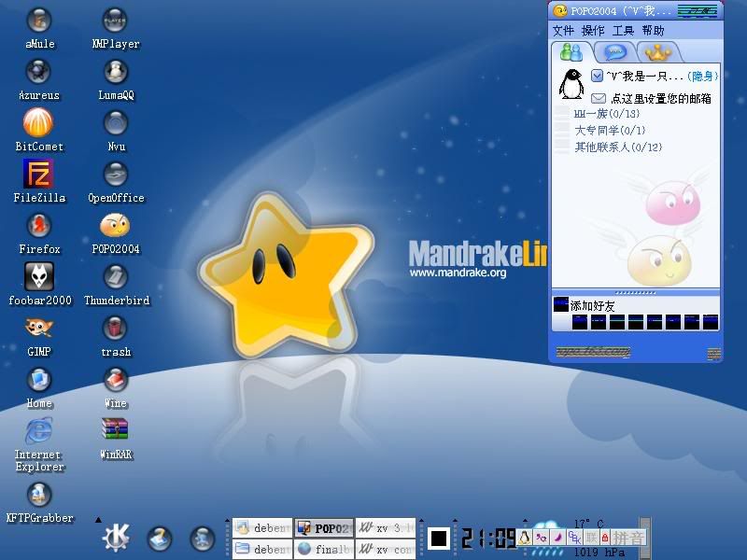747x560 pixels.
Task: Open the GIMP desktop icon
Action: pyautogui.click(x=39, y=337)
